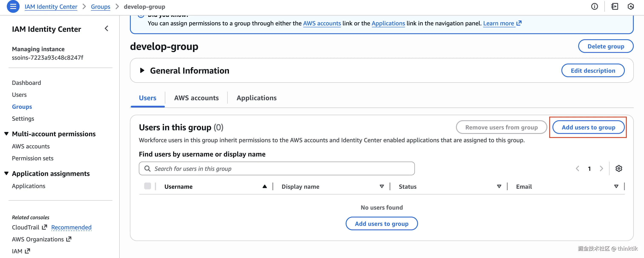Collapse the IAM Identity Center sidebar
The height and width of the screenshot is (258, 644).
click(x=106, y=29)
